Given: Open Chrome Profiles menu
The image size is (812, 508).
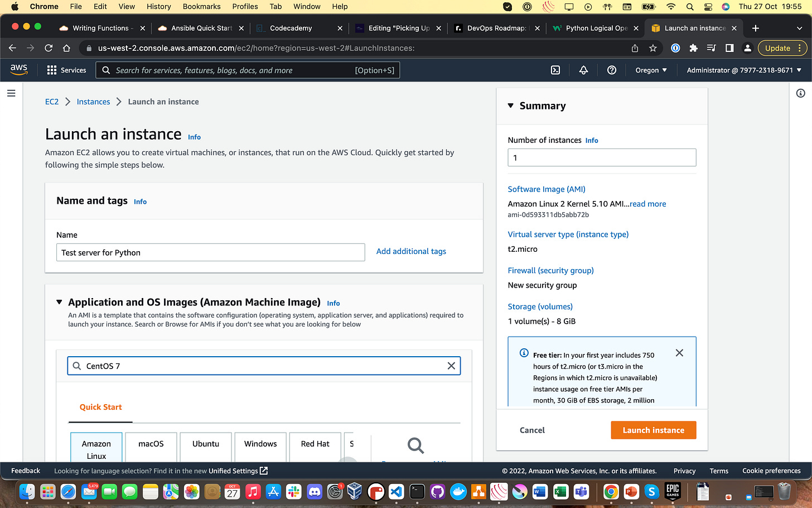Looking at the screenshot, I should 245,7.
